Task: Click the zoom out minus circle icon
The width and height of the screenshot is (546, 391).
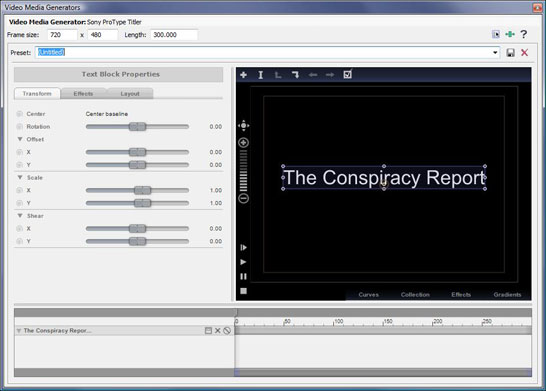Action: [243, 198]
